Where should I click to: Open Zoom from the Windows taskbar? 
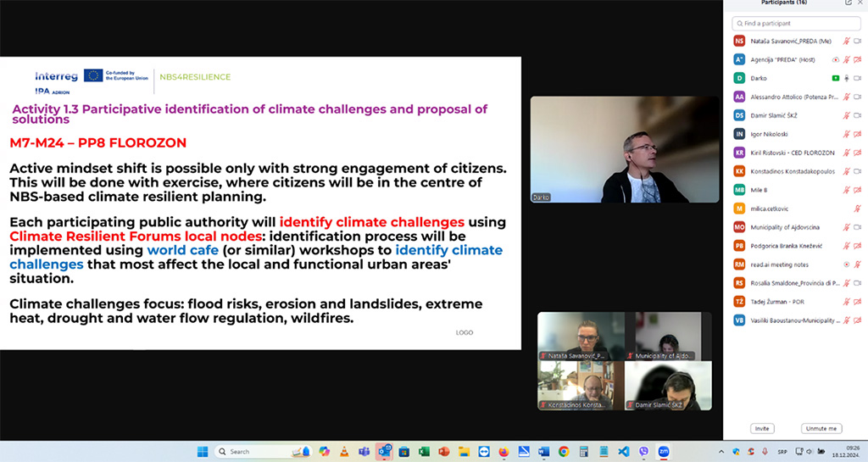pos(664,452)
